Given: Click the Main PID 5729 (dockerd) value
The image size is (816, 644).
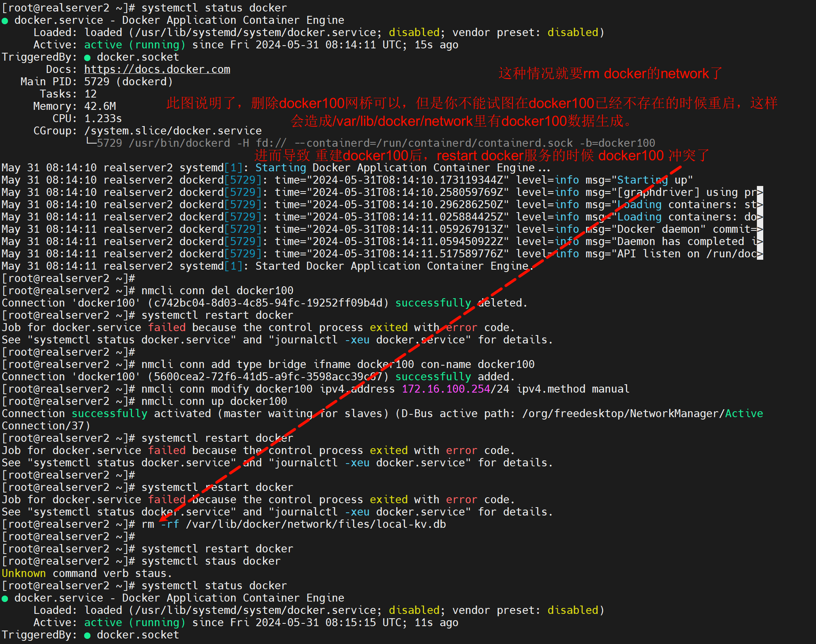Looking at the screenshot, I should click(x=129, y=82).
